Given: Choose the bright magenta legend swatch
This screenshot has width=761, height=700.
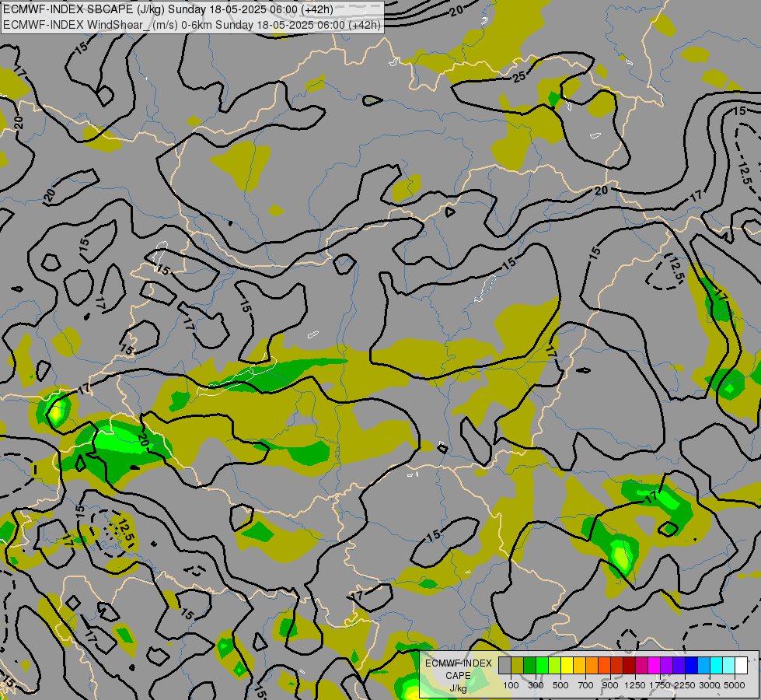Looking at the screenshot, I should 655,666.
